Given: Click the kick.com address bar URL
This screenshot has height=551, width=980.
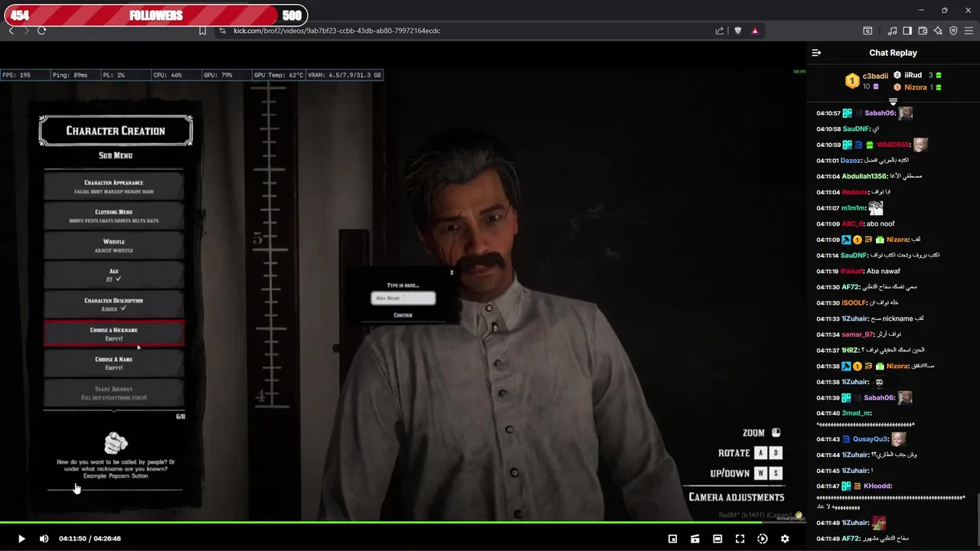Looking at the screenshot, I should click(337, 31).
